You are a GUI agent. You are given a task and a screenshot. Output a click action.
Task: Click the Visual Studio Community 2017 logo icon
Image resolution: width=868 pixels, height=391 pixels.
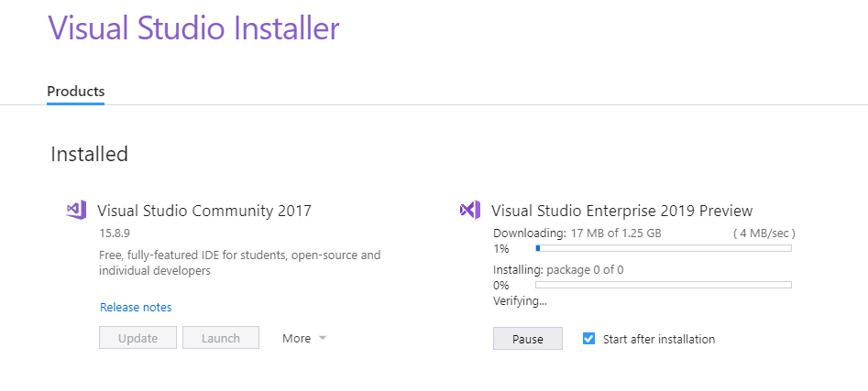coord(76,211)
